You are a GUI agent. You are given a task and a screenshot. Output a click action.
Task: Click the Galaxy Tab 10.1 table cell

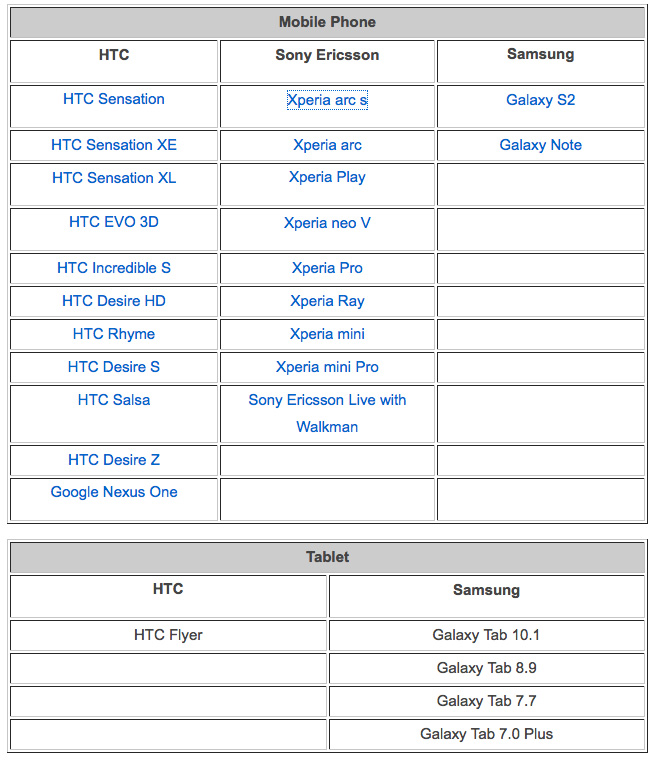click(486, 635)
